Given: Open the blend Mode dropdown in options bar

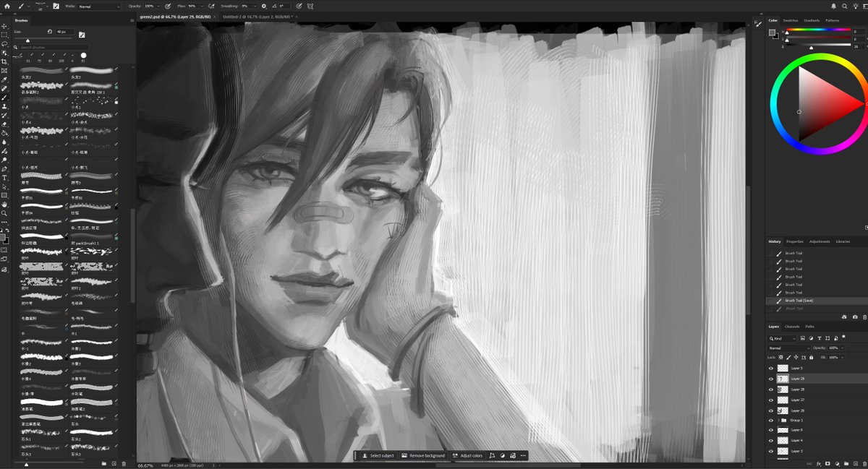Looking at the screenshot, I should coord(98,6).
